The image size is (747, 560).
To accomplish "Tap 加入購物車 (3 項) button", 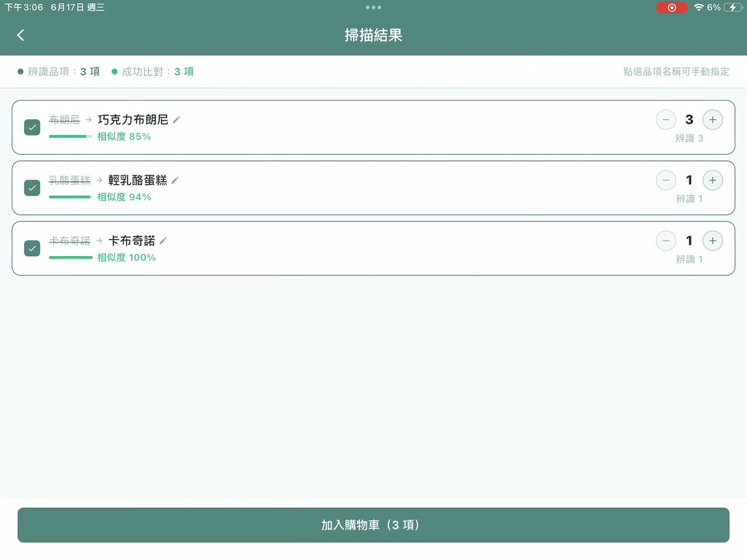I will click(373, 525).
